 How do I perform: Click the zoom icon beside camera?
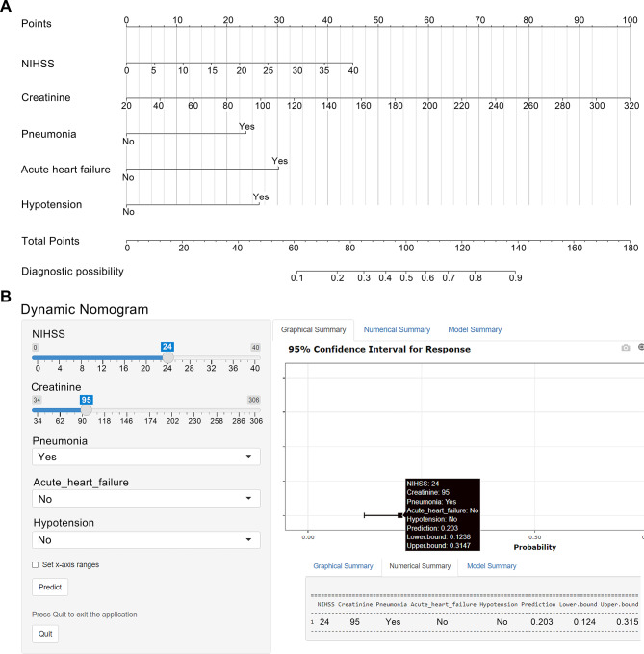coord(641,347)
